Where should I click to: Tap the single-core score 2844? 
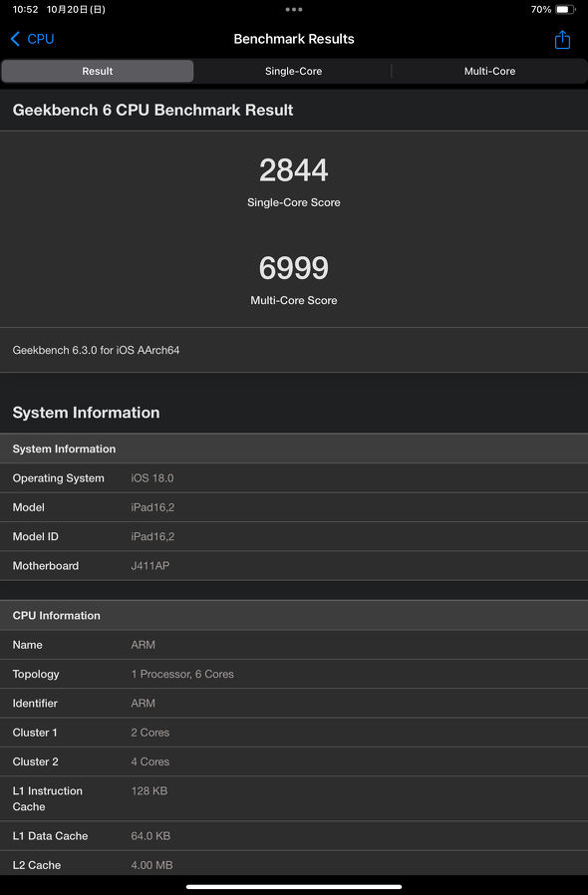(x=293, y=170)
